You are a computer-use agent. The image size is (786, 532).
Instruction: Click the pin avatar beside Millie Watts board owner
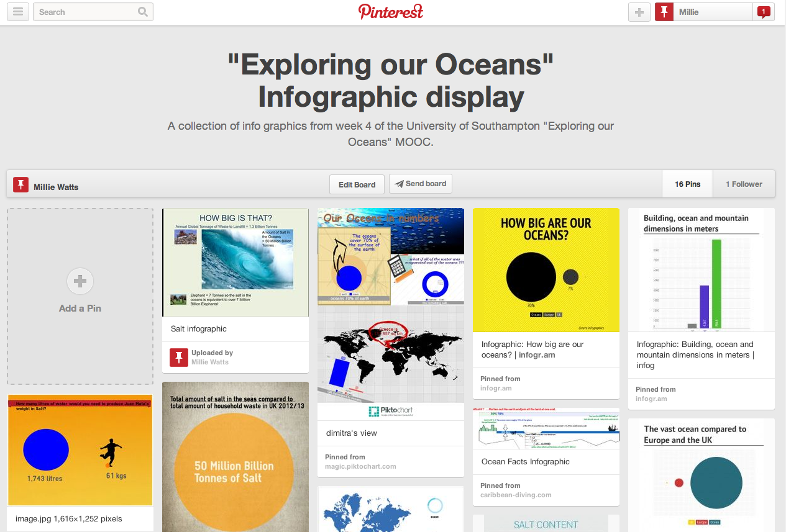[x=21, y=184]
